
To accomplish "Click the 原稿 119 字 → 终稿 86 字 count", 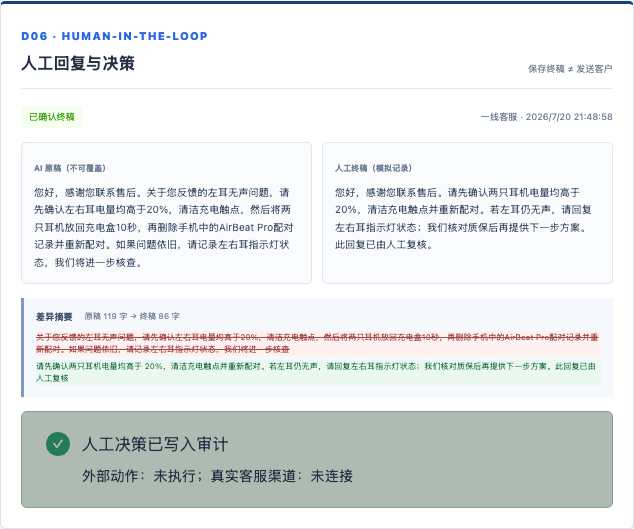I will tap(132, 316).
